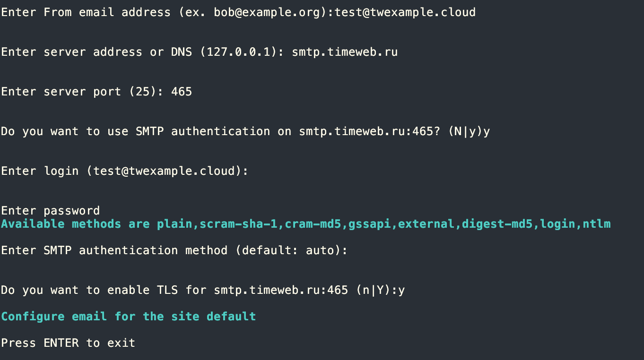
Task: Click smtp.timeweb.ru on the server address line
Action: coord(345,52)
